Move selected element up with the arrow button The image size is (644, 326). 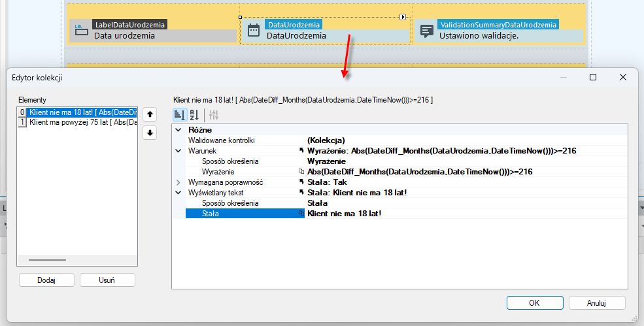tap(150, 114)
